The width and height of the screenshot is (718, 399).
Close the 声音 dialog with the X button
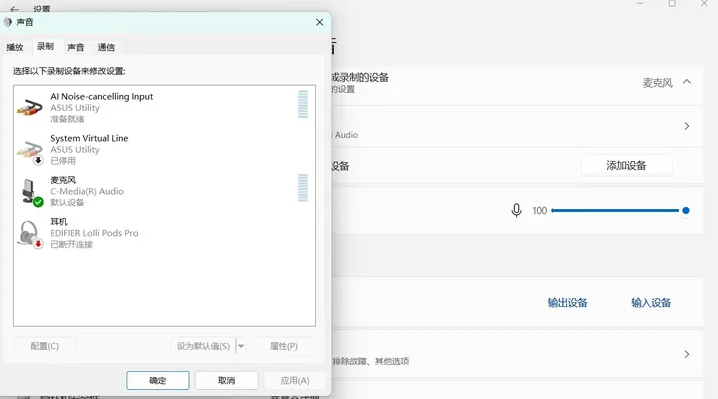tap(320, 22)
